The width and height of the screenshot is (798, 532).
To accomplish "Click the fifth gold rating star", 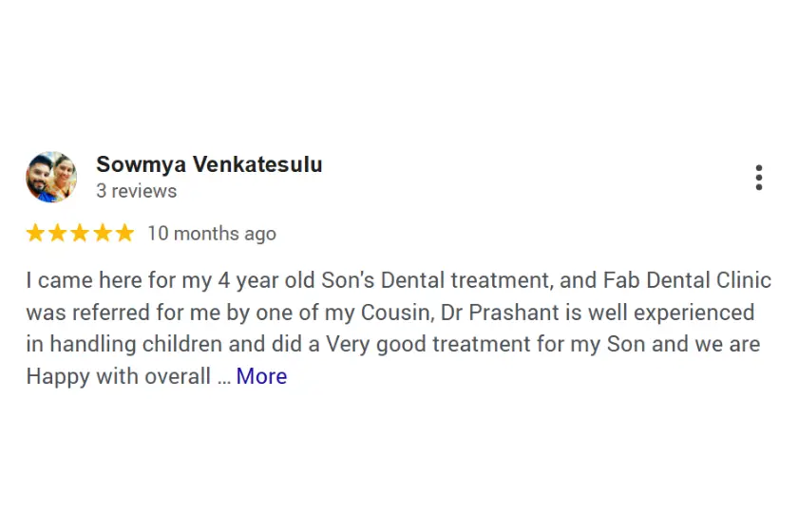I will (x=124, y=234).
